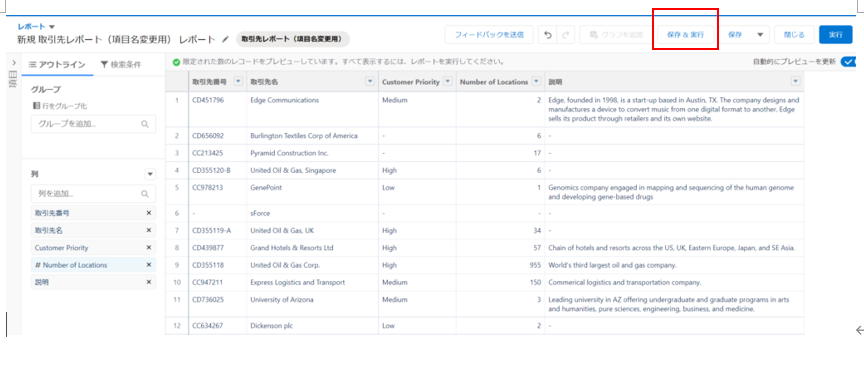Click blue 実行 button
The image size is (864, 370).
point(835,34)
